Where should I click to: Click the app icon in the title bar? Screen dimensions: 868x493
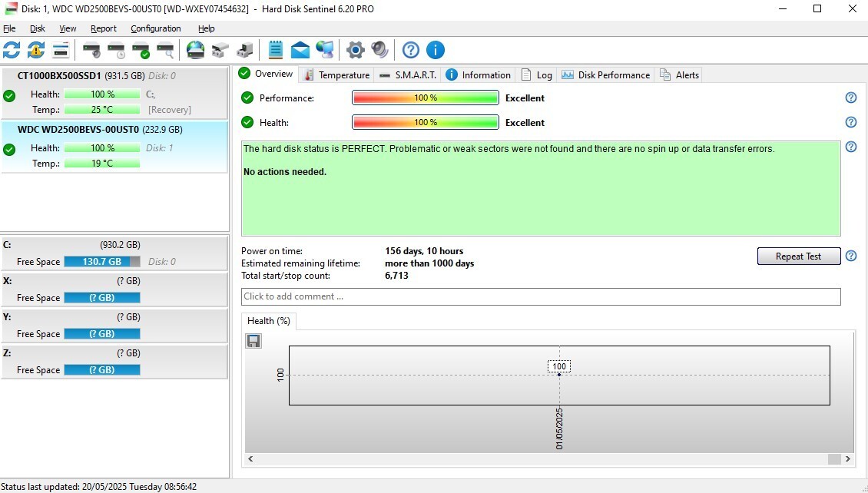[x=11, y=9]
